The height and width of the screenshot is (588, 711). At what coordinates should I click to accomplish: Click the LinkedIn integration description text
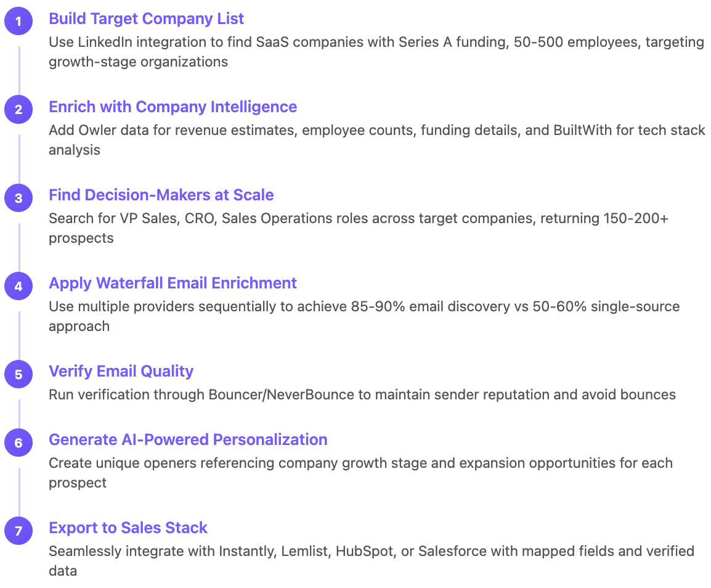click(376, 52)
